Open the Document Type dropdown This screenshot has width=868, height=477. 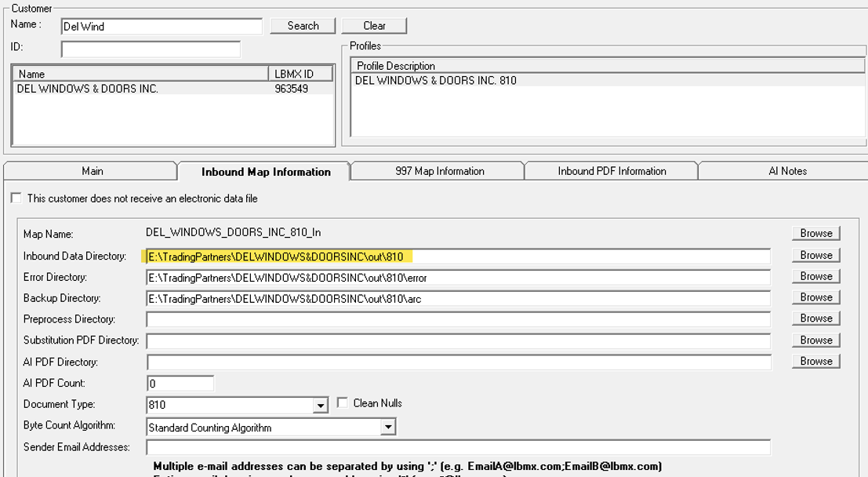(321, 406)
